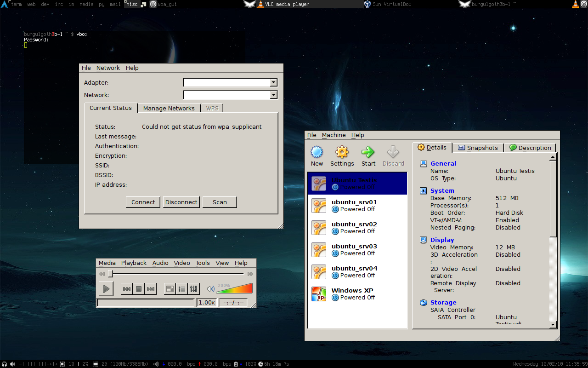Click the speaker icon in bottom status bar
The height and width of the screenshot is (368, 588).
(12, 364)
